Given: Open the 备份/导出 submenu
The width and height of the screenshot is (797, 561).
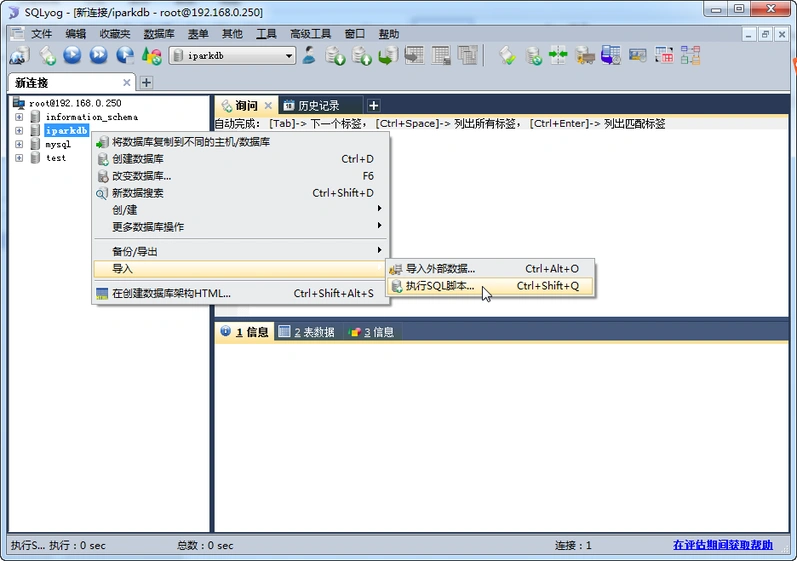Looking at the screenshot, I should (x=240, y=251).
